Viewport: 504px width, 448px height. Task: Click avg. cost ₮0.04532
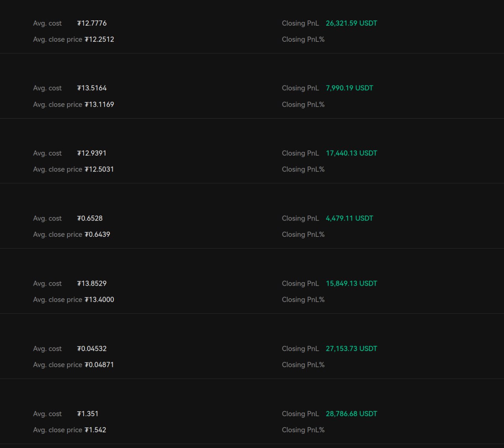[x=92, y=349]
